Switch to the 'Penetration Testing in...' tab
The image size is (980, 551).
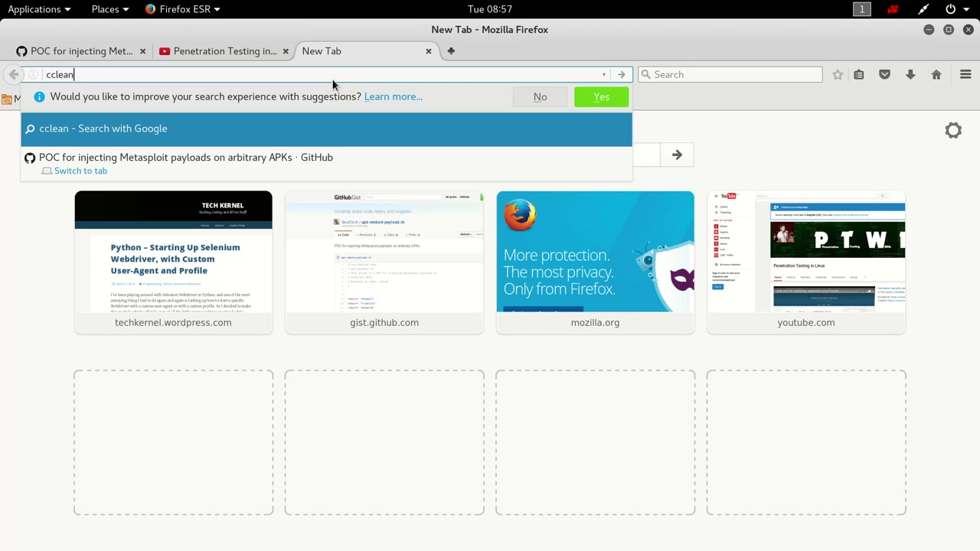pos(223,51)
